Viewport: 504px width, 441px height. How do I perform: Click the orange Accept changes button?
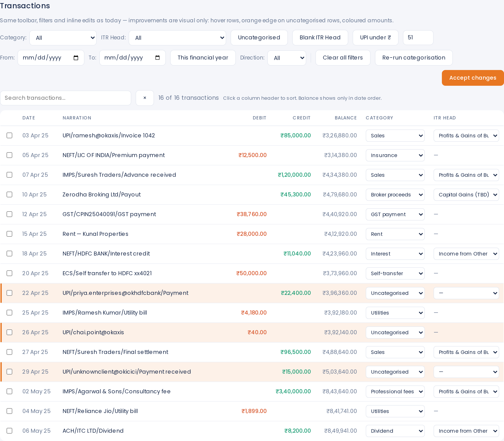473,78
